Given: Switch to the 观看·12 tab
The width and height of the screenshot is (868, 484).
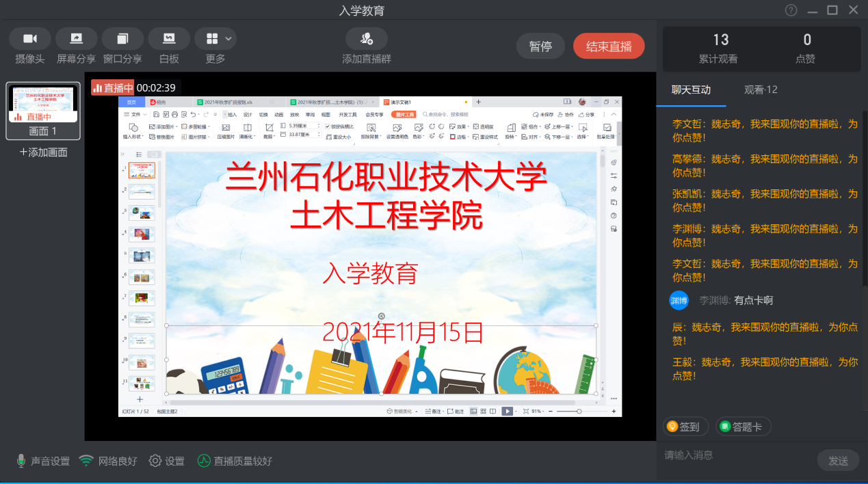Looking at the screenshot, I should coord(761,90).
